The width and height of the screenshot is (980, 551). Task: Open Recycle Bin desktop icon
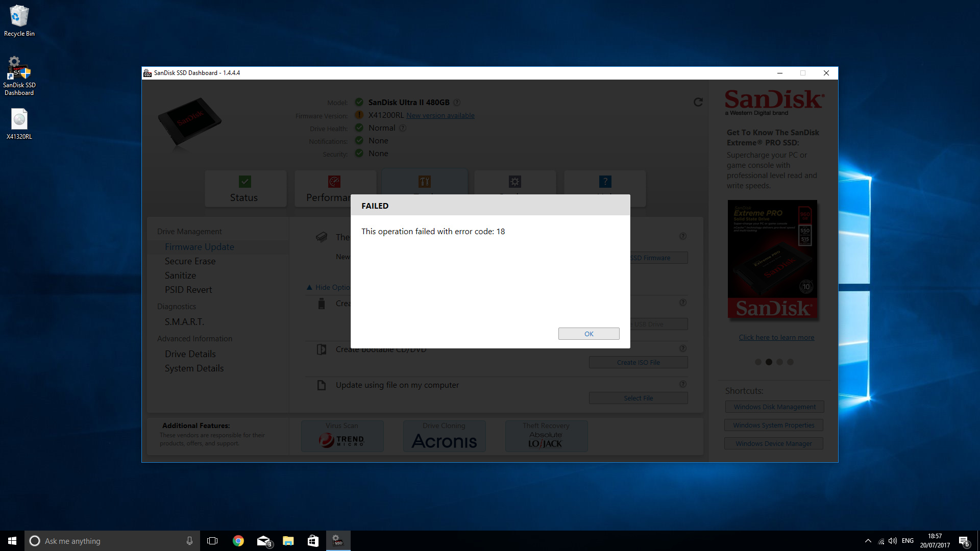point(19,21)
